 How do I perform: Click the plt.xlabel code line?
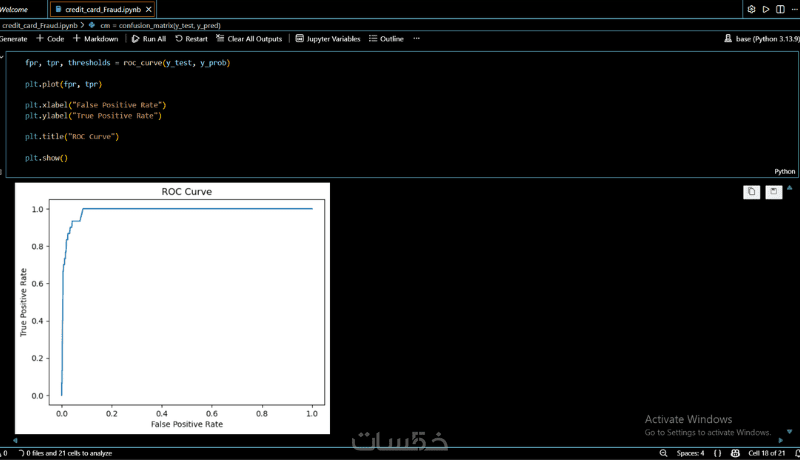95,105
